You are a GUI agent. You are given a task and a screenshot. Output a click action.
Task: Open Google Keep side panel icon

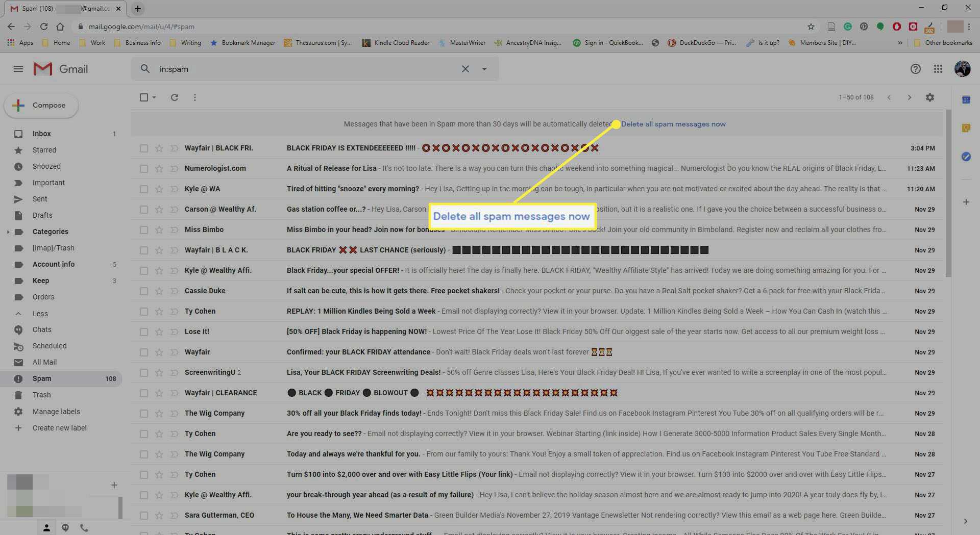click(x=966, y=128)
